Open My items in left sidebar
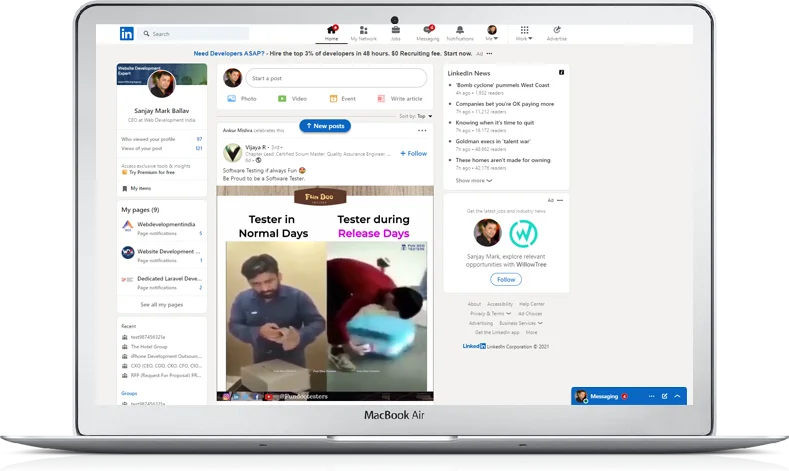789x471 pixels. click(x=140, y=188)
